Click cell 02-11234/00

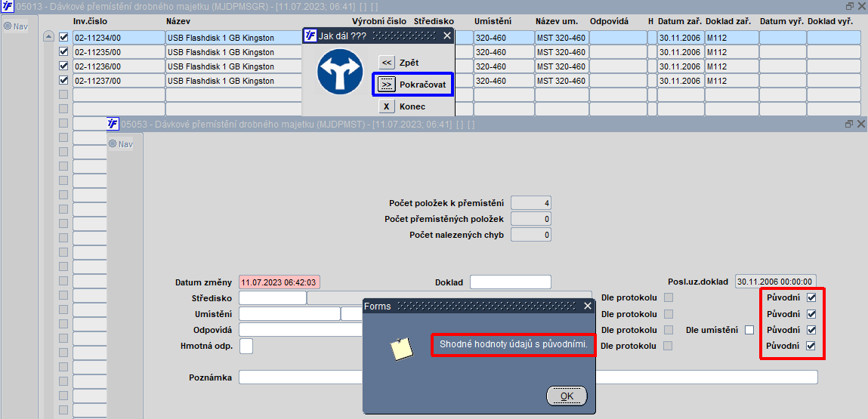[x=119, y=37]
